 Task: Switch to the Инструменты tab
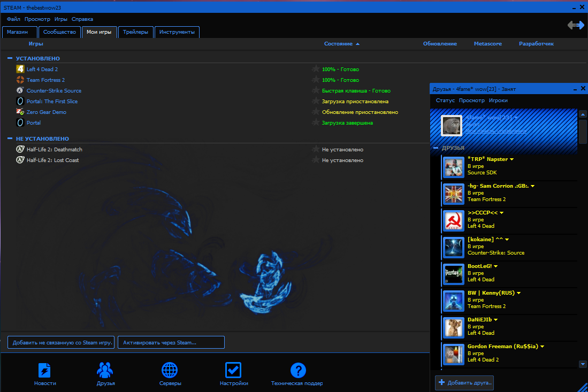(x=177, y=32)
